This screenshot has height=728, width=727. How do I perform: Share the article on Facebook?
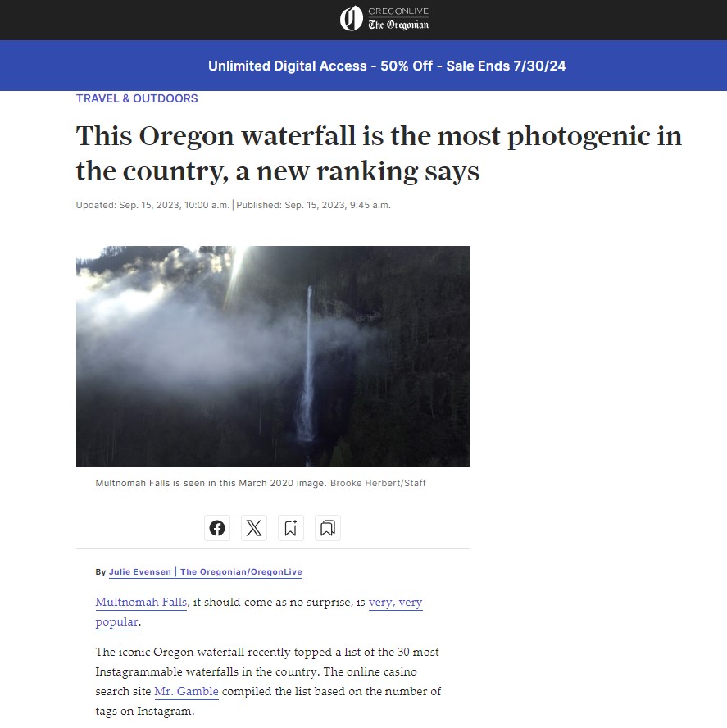[x=217, y=528]
